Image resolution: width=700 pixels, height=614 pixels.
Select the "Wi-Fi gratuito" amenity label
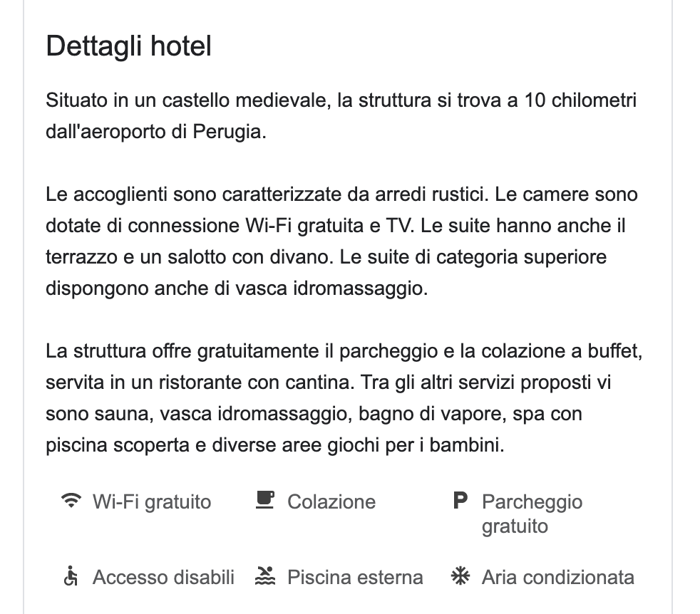pyautogui.click(x=152, y=502)
